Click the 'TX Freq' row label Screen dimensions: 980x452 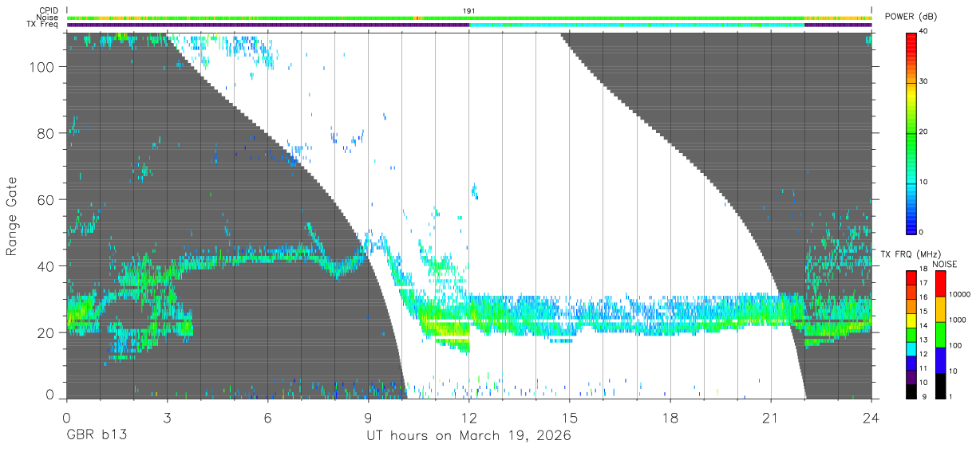(x=44, y=25)
